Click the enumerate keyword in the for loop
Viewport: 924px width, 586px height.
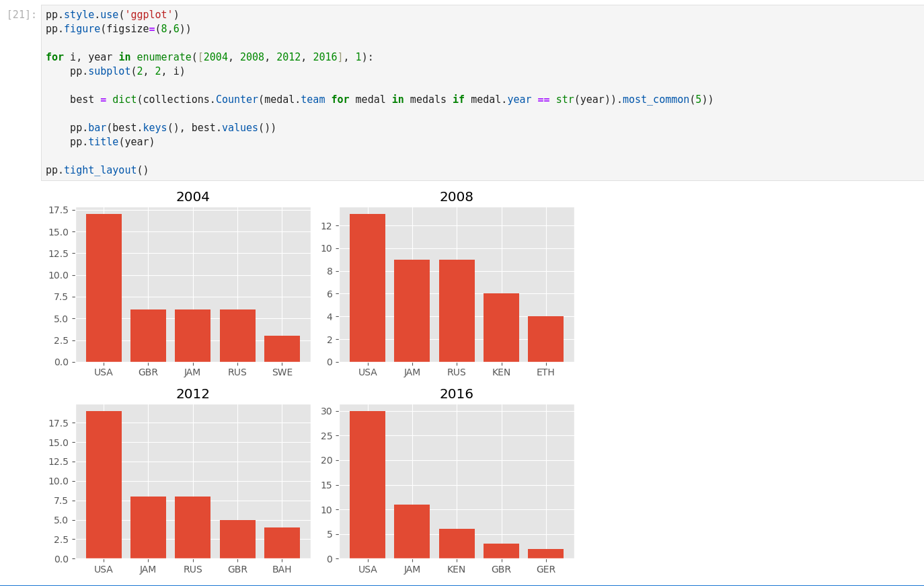point(163,57)
